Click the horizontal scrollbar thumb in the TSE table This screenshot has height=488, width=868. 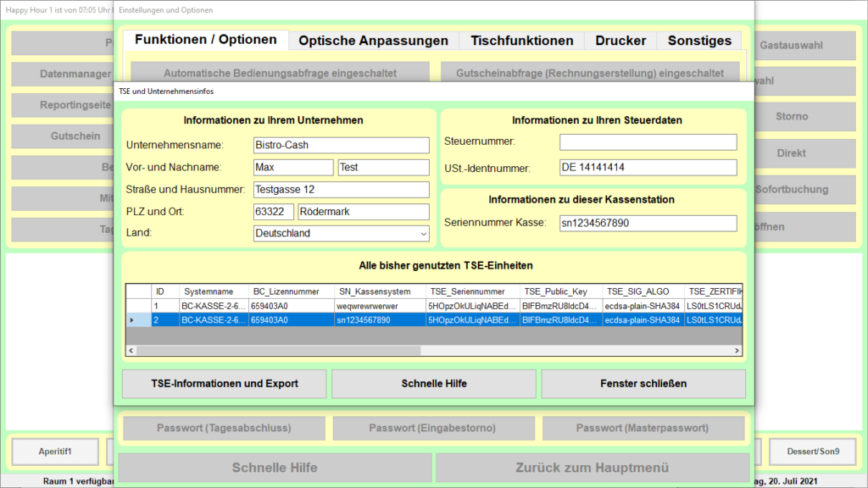click(x=278, y=350)
